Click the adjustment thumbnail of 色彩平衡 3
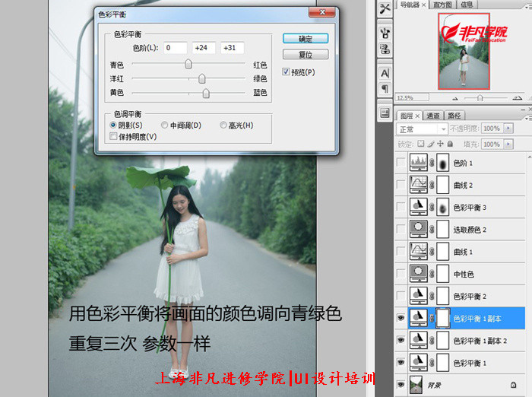The width and height of the screenshot is (532, 397). click(x=418, y=207)
